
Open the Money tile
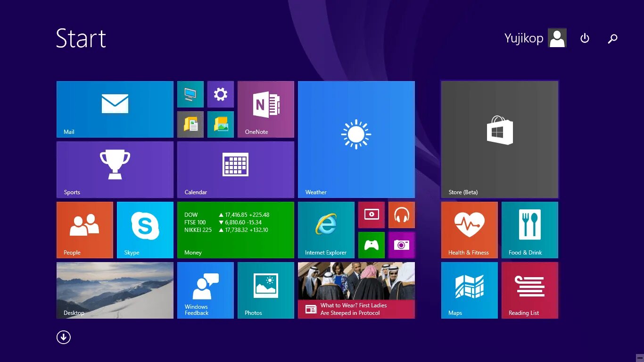click(236, 230)
